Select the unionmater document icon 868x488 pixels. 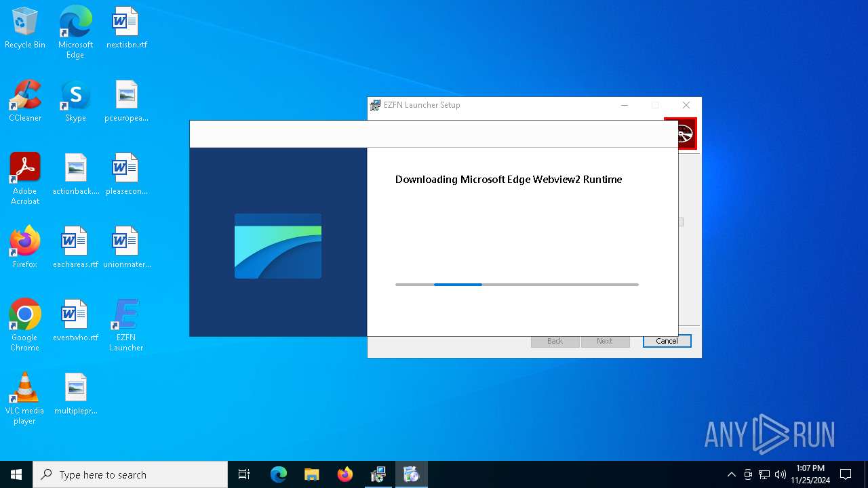click(x=126, y=247)
